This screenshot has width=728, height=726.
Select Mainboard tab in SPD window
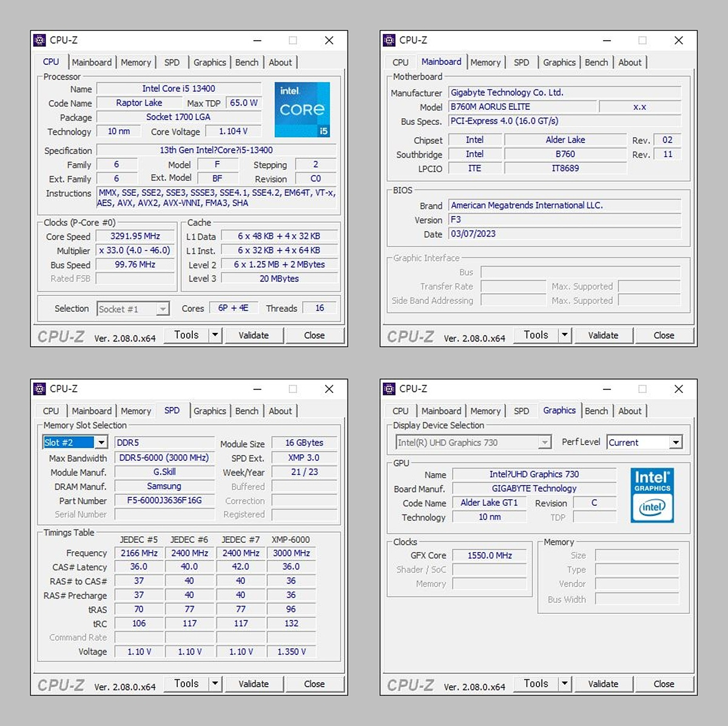coord(92,411)
